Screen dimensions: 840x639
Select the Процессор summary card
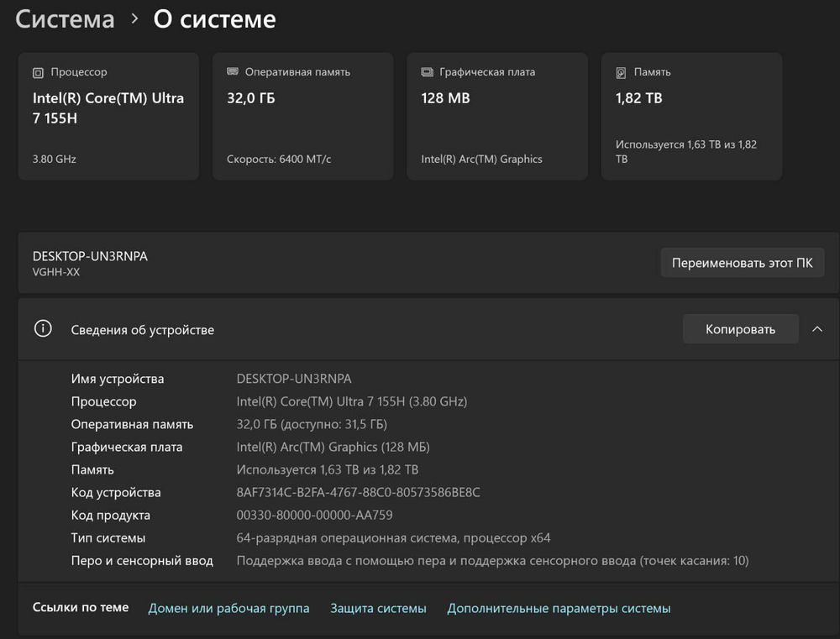pyautogui.click(x=108, y=116)
